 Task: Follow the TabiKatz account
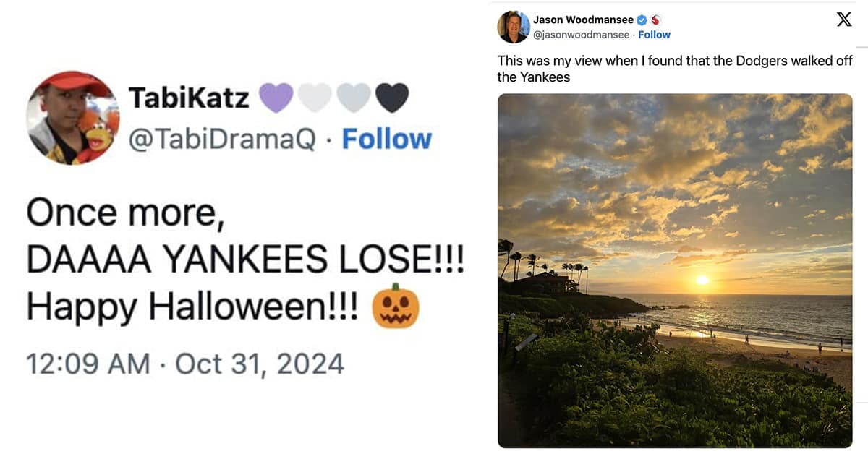click(x=388, y=140)
